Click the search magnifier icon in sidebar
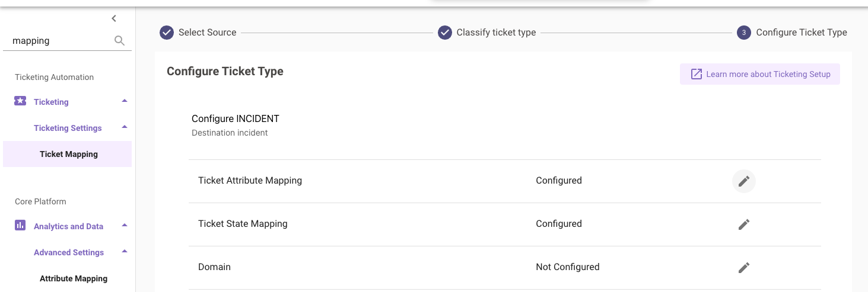 click(119, 40)
